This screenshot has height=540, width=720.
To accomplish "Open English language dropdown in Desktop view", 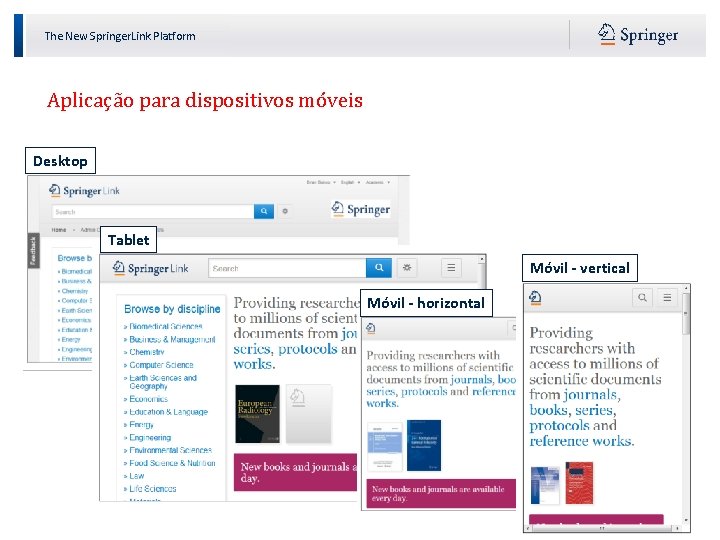I will [x=350, y=182].
